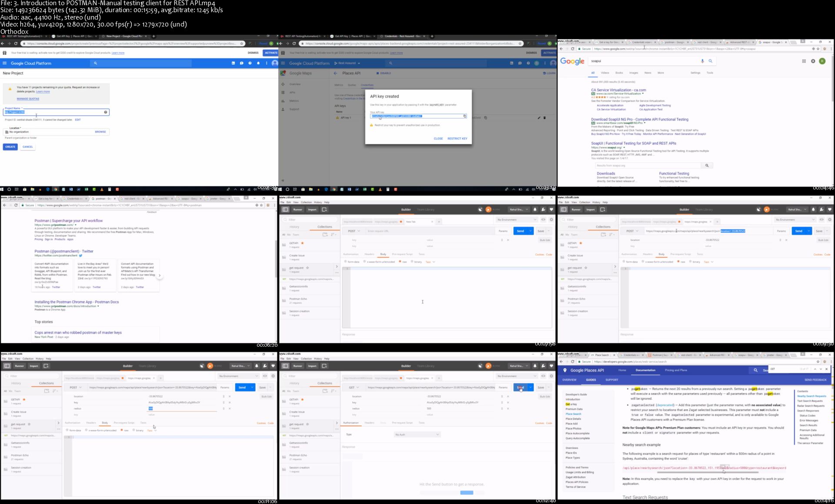
Task: Select x-www-form-urlencoded radio in 00:07:56 frame
Action: click(x=365, y=262)
